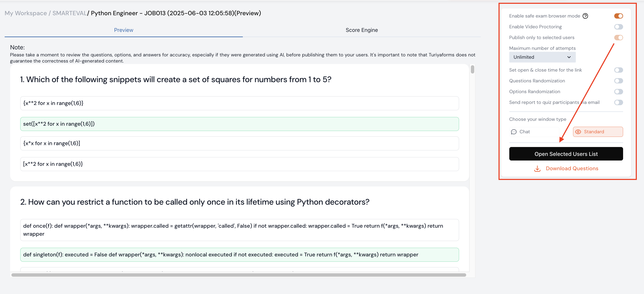Select the Preview tab
The height and width of the screenshot is (294, 644).
click(124, 30)
